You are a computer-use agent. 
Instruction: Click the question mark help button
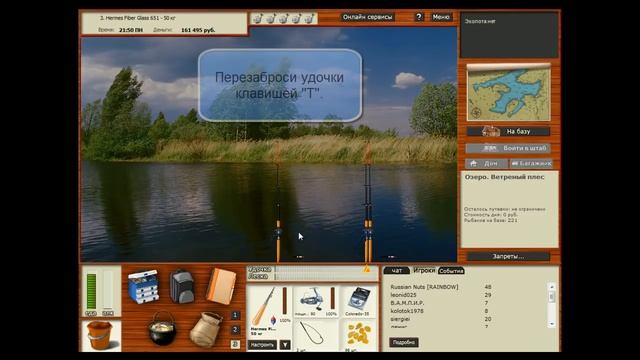[419, 17]
